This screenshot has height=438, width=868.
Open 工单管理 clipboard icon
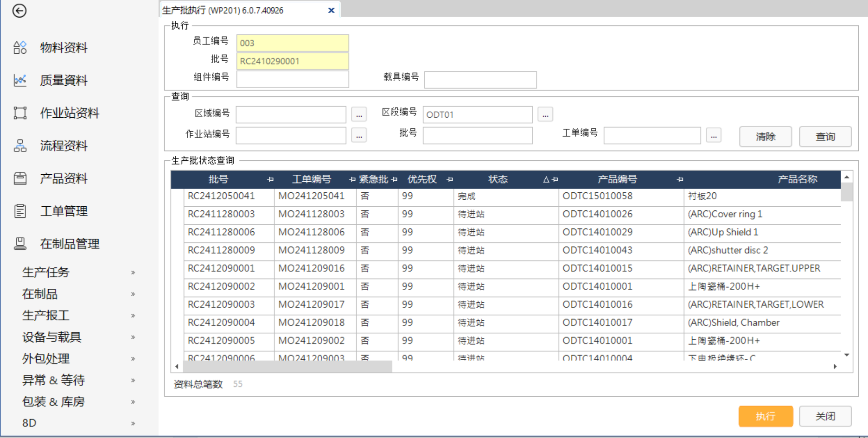(x=20, y=211)
